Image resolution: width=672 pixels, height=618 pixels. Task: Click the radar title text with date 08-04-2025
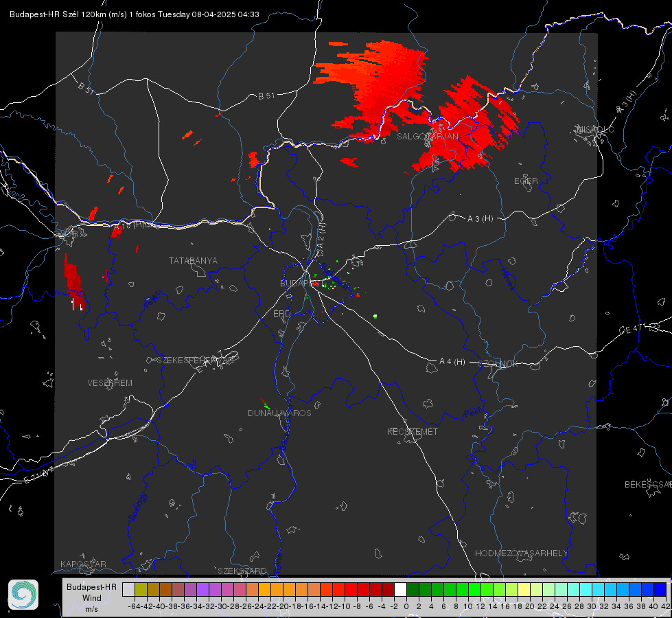(134, 14)
